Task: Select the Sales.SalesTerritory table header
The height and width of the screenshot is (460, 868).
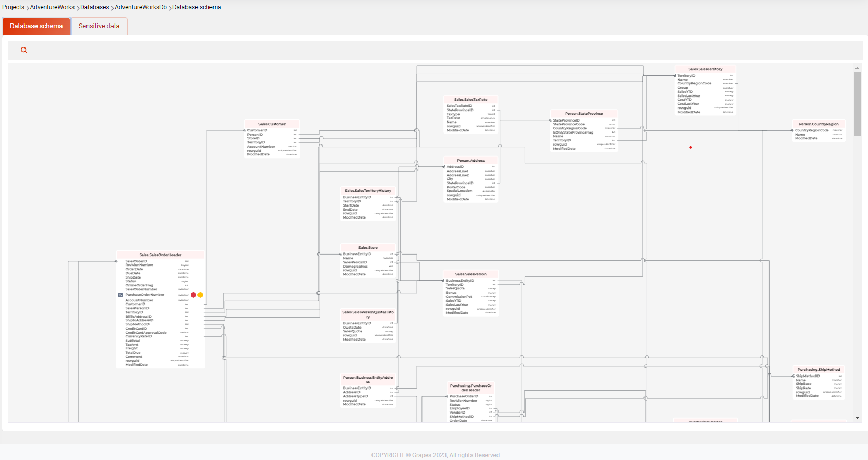Action: 705,69
